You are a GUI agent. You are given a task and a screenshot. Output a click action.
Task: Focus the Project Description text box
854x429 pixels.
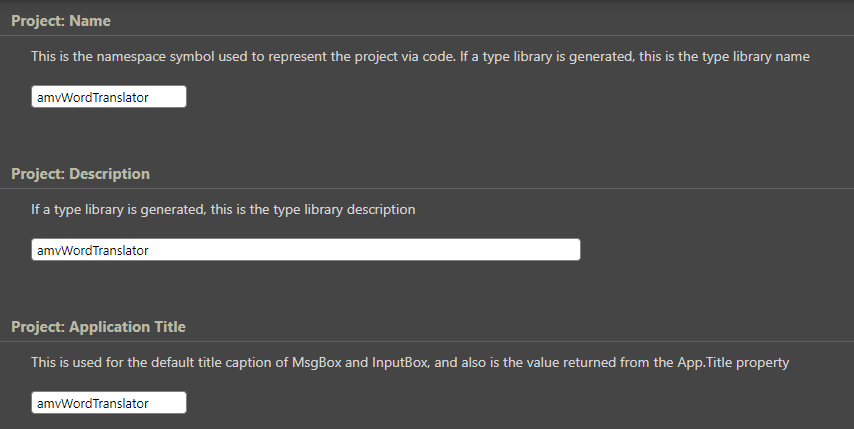click(305, 250)
